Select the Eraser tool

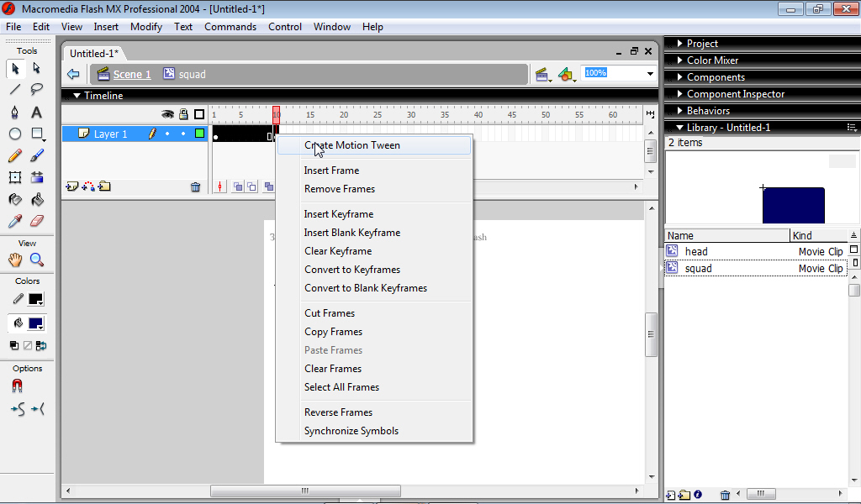(x=37, y=221)
